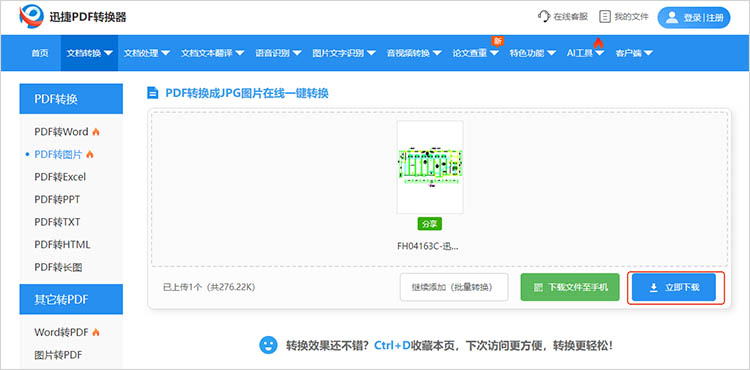The height and width of the screenshot is (370, 750).
Task: Click the 已上传1个 (共276.22K) status text
Action: click(209, 287)
